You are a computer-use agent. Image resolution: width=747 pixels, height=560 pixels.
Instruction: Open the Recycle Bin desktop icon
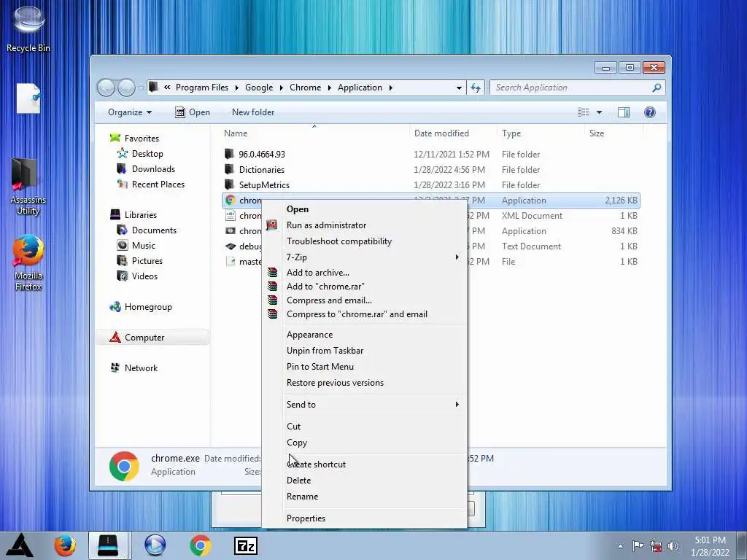pyautogui.click(x=28, y=28)
